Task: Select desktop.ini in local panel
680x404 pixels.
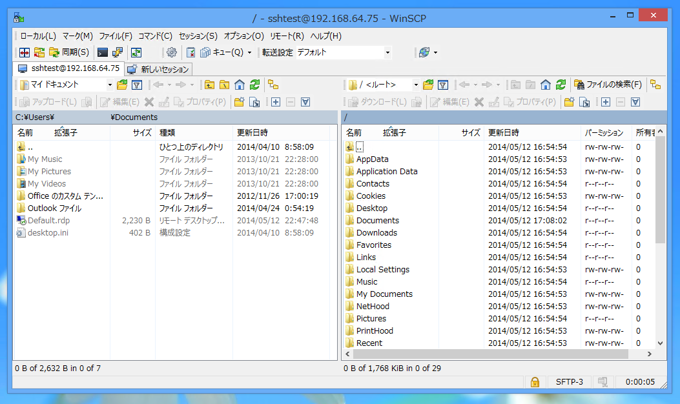Action: coord(42,233)
